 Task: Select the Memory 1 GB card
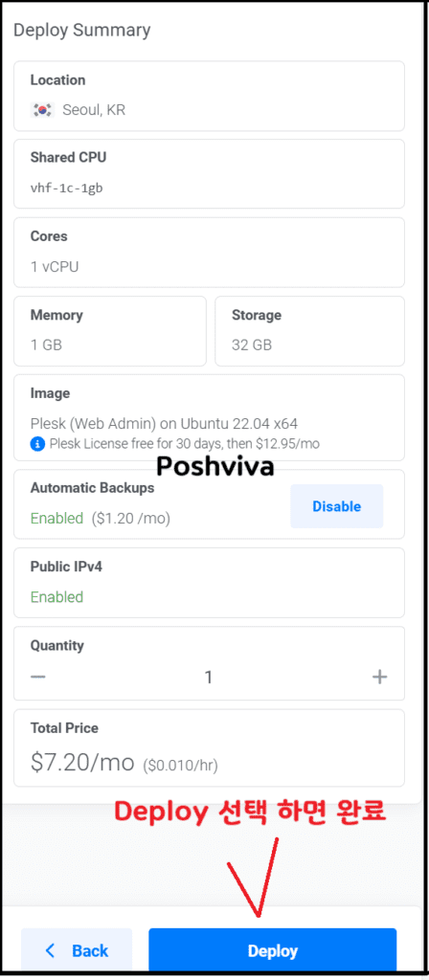110,330
